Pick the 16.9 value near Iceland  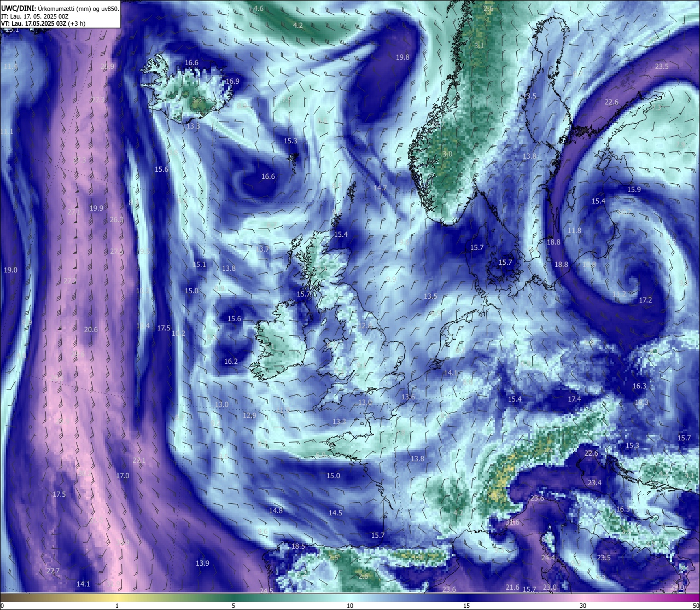click(232, 81)
